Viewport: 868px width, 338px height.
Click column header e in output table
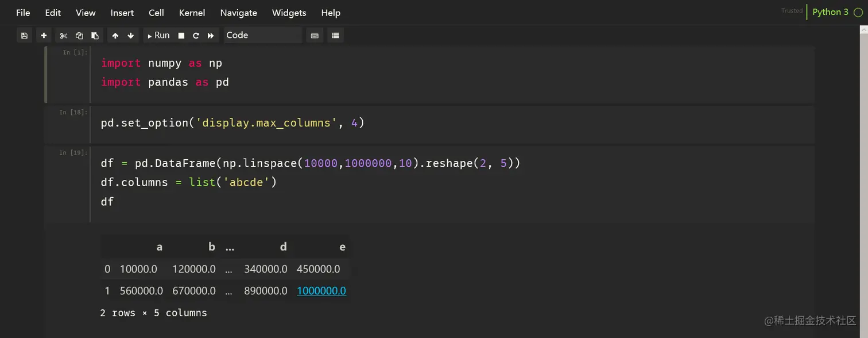tap(343, 247)
